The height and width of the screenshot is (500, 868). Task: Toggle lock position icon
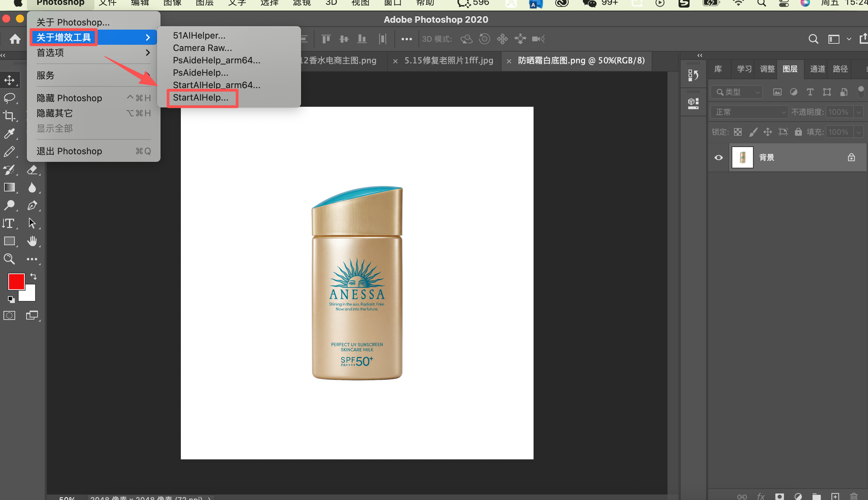click(x=768, y=132)
